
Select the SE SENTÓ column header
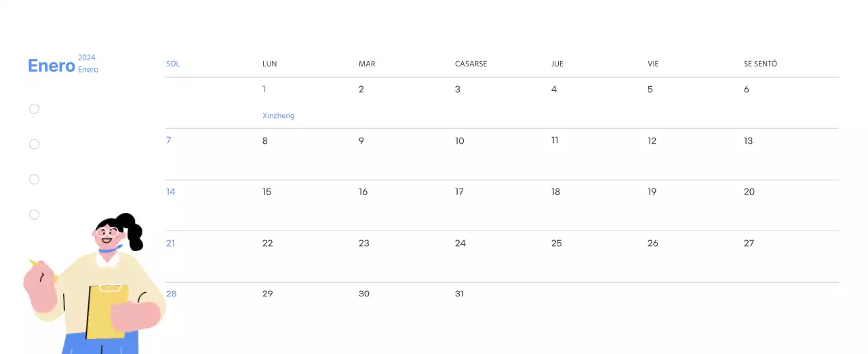click(x=760, y=64)
